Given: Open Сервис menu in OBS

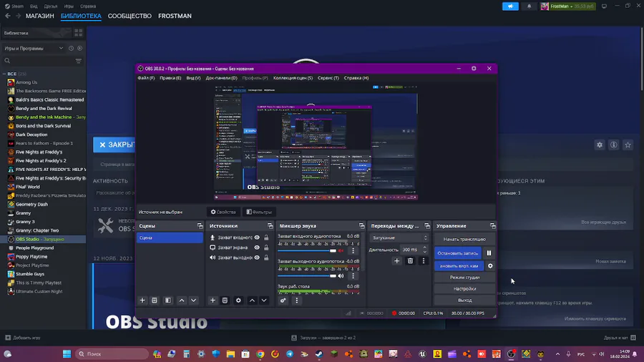Looking at the screenshot, I should (x=328, y=78).
